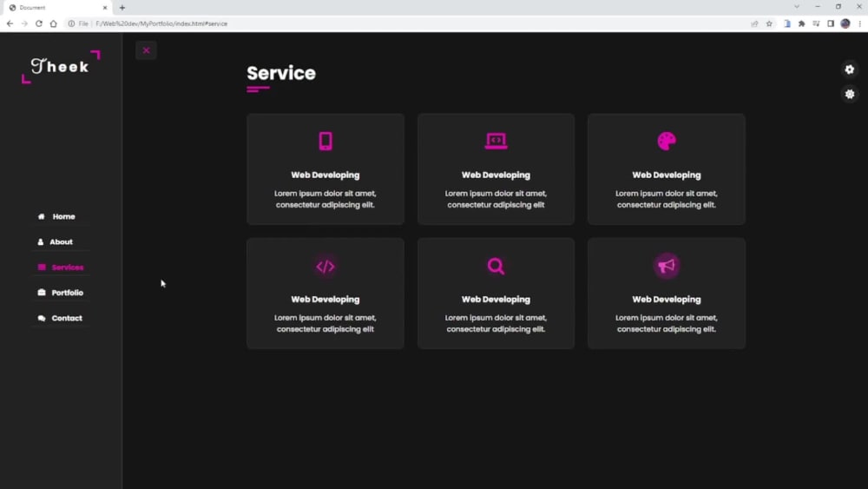Click Web Developing title under mobile icon
Image resolution: width=868 pixels, height=489 pixels.
[x=325, y=175]
